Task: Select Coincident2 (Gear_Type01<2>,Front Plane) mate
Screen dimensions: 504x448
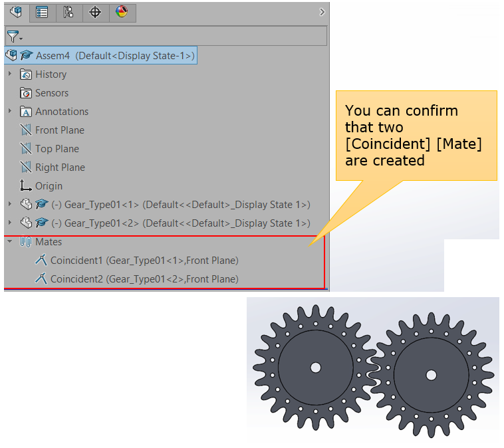Action: click(x=144, y=279)
